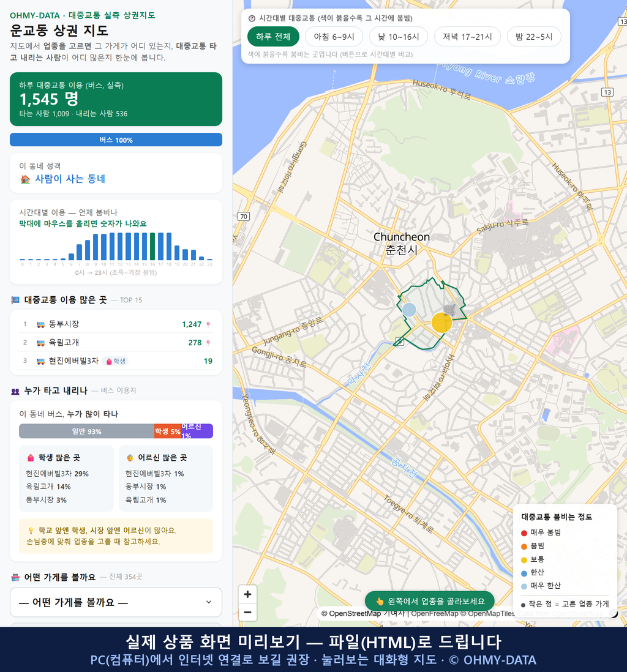Click 현진에버빌3차 29% in student list
The width and height of the screenshot is (627, 672).
57,474
